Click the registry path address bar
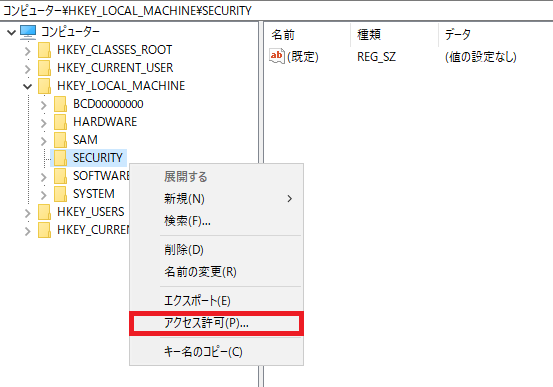 [x=276, y=11]
